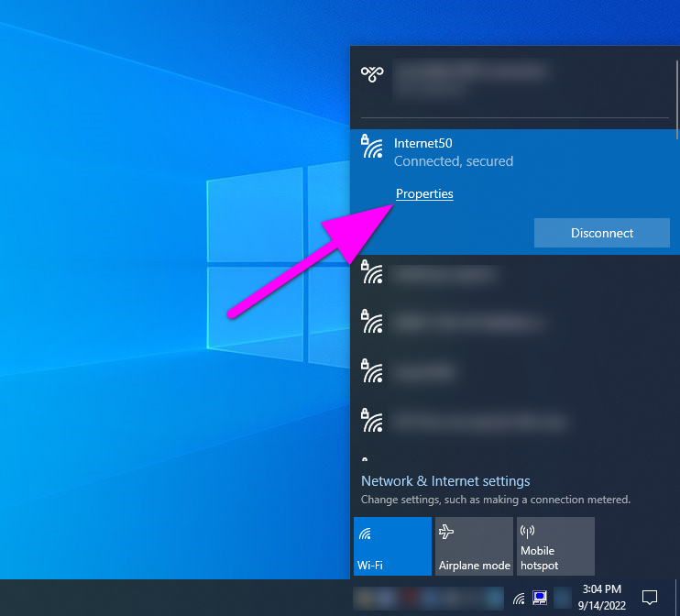The image size is (680, 616).
Task: Click the taskbar Wi-Fi tray icon
Action: coord(519,599)
